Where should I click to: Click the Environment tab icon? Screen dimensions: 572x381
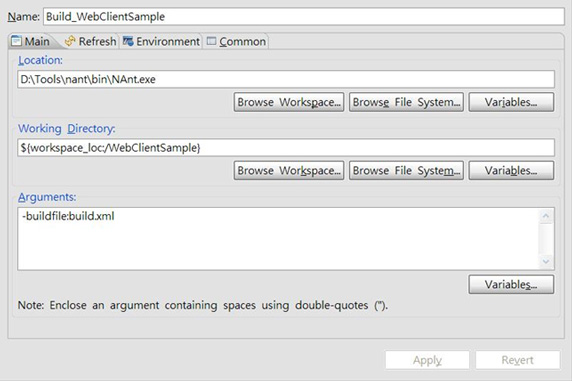pyautogui.click(x=128, y=41)
